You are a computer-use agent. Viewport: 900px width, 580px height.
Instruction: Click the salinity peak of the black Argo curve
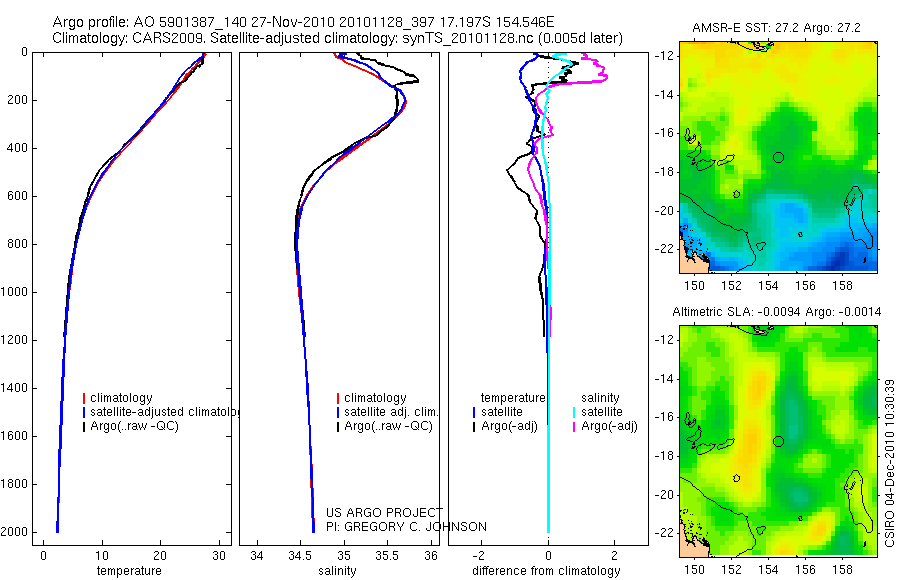(x=416, y=80)
